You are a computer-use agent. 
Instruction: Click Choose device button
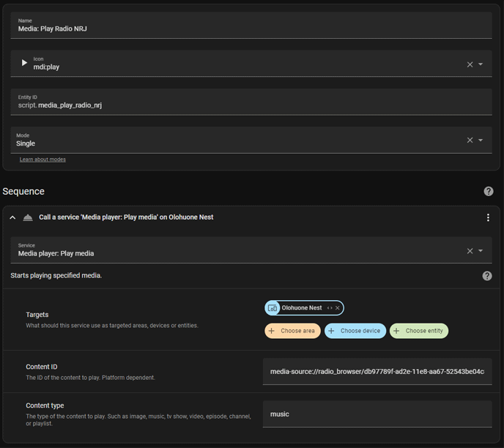[355, 331]
